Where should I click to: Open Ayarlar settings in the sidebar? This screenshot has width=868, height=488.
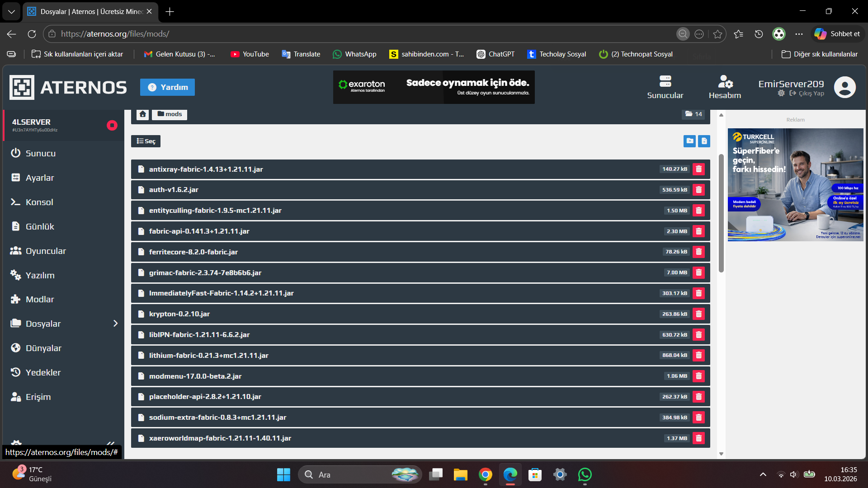(x=63, y=178)
